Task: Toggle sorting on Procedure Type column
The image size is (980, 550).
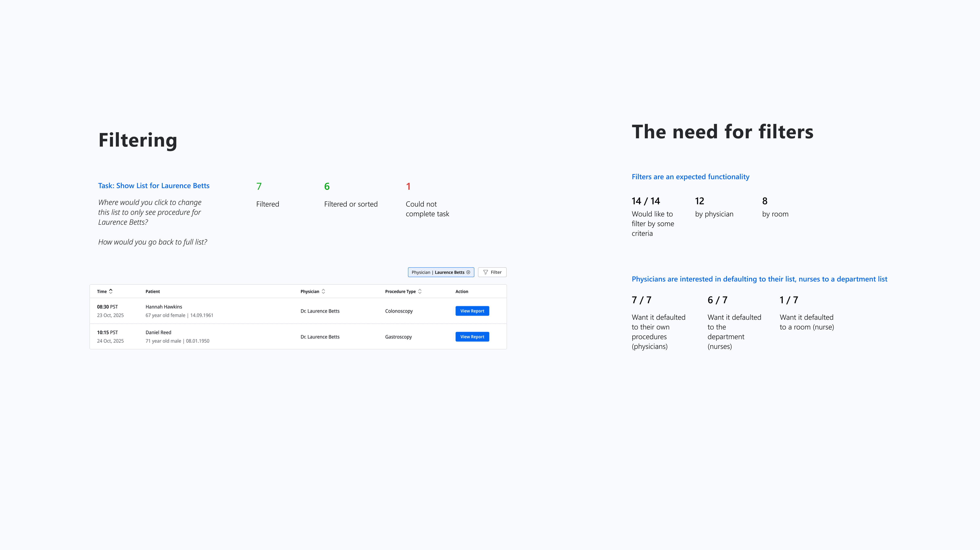Action: pyautogui.click(x=420, y=291)
